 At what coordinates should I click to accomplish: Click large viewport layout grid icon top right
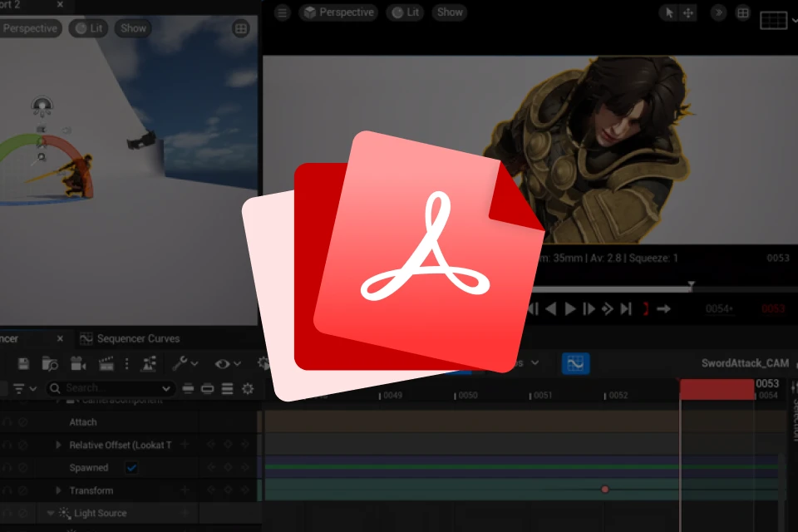click(774, 20)
